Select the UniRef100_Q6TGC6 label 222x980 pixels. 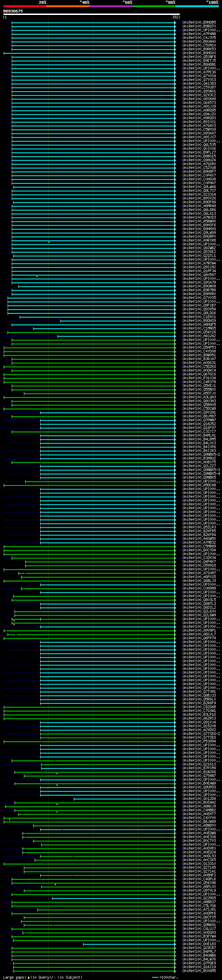[x=199, y=374]
